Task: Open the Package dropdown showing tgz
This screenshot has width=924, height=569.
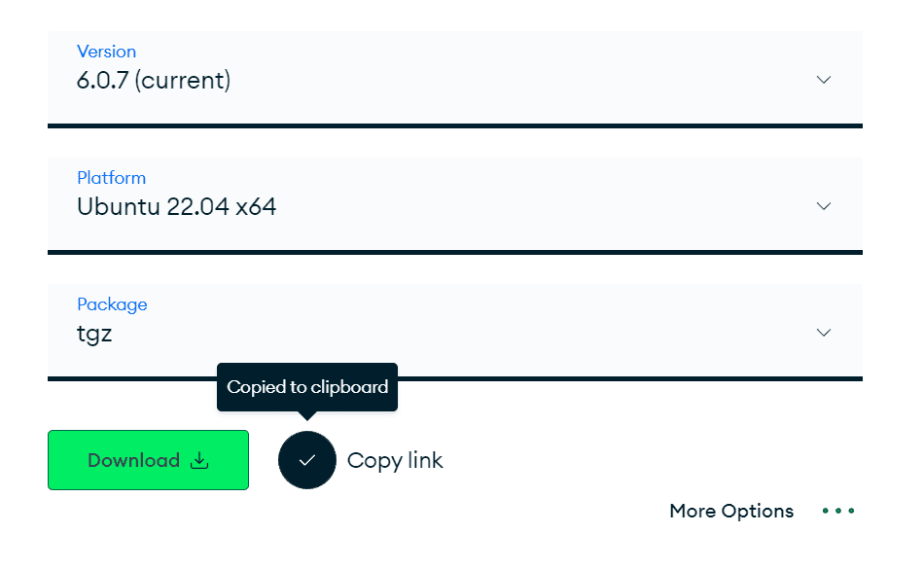Action: click(x=455, y=333)
